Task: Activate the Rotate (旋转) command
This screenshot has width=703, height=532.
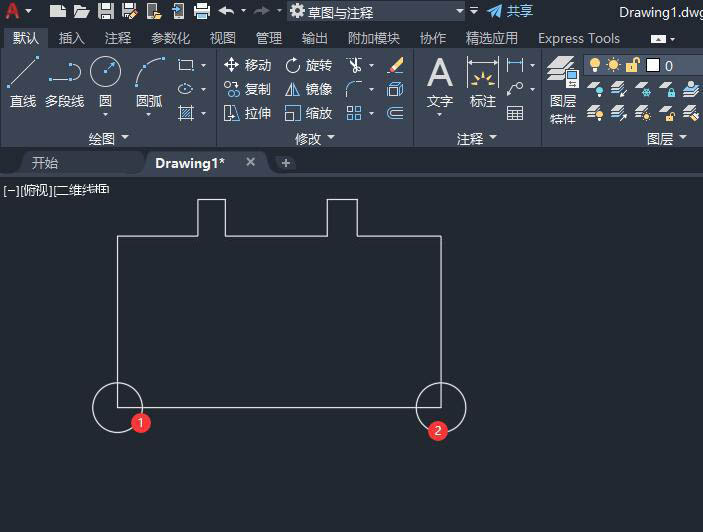Action: pos(309,65)
